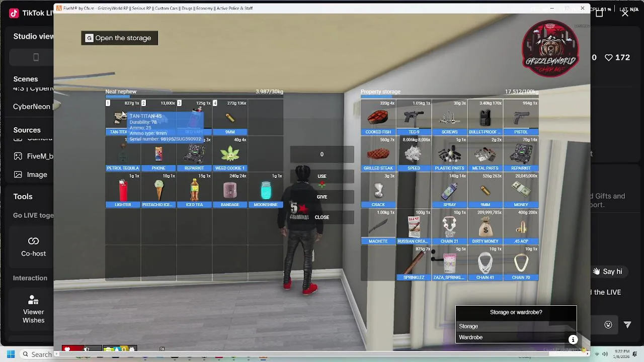Select the Sprinklez item
This screenshot has width=644, height=362.
pyautogui.click(x=414, y=263)
